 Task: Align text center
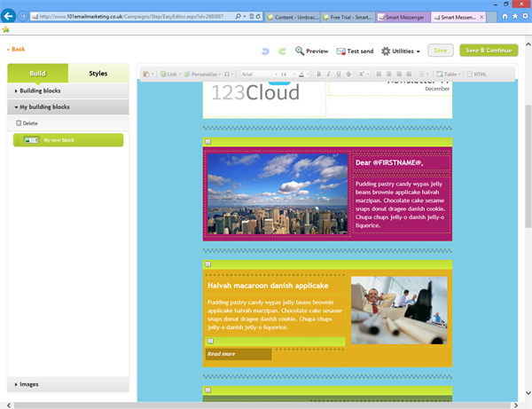pos(389,74)
